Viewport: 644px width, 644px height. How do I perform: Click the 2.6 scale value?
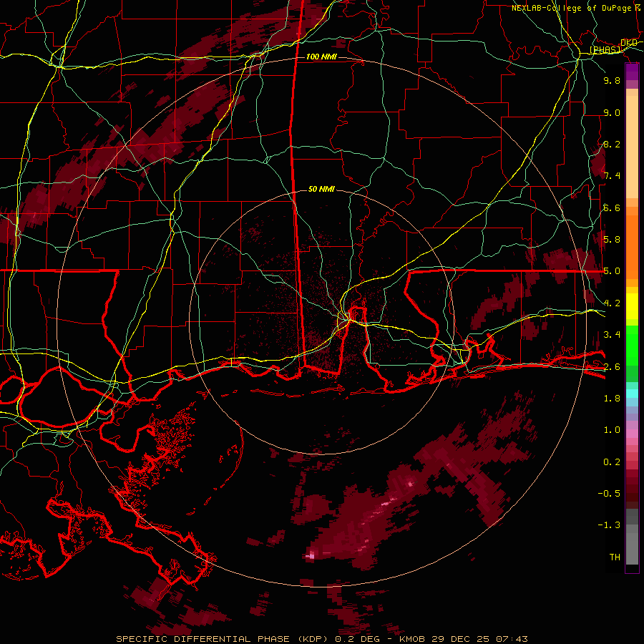click(x=612, y=366)
